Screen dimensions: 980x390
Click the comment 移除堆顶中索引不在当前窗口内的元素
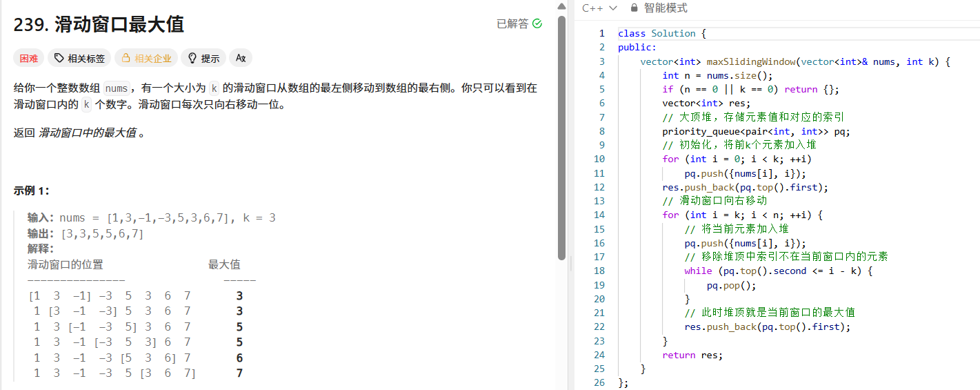pyautogui.click(x=786, y=257)
